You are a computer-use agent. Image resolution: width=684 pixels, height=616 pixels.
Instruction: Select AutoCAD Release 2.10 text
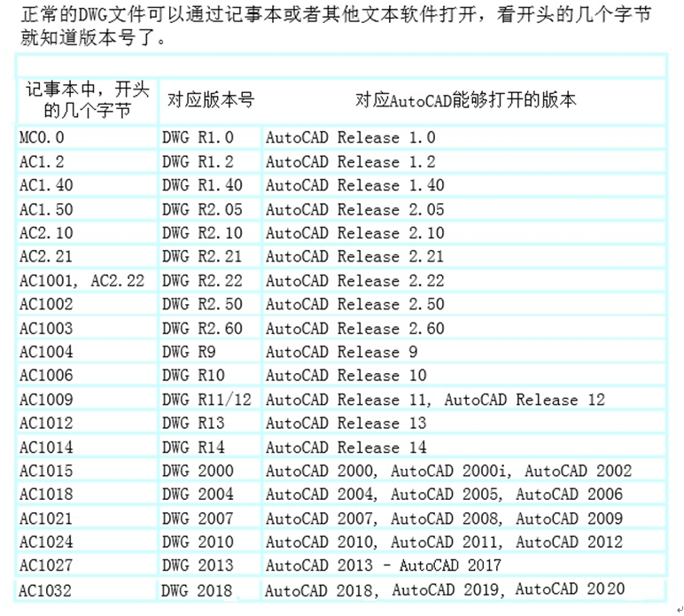click(x=355, y=233)
